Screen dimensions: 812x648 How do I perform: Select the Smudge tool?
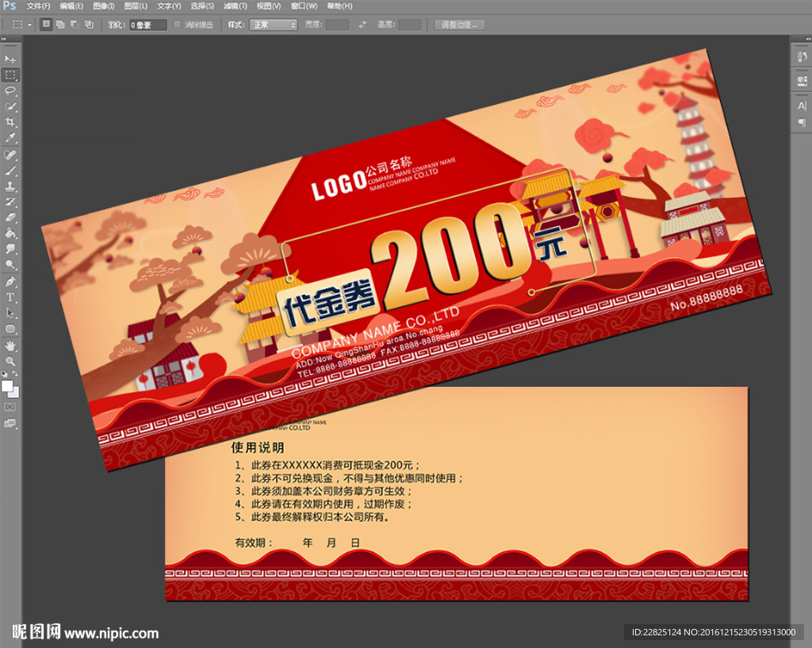(x=10, y=248)
